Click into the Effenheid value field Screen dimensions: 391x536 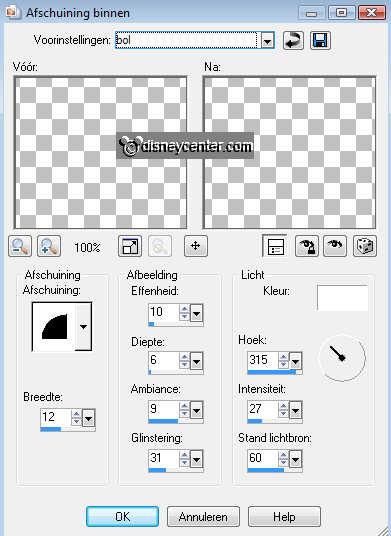[163, 312]
